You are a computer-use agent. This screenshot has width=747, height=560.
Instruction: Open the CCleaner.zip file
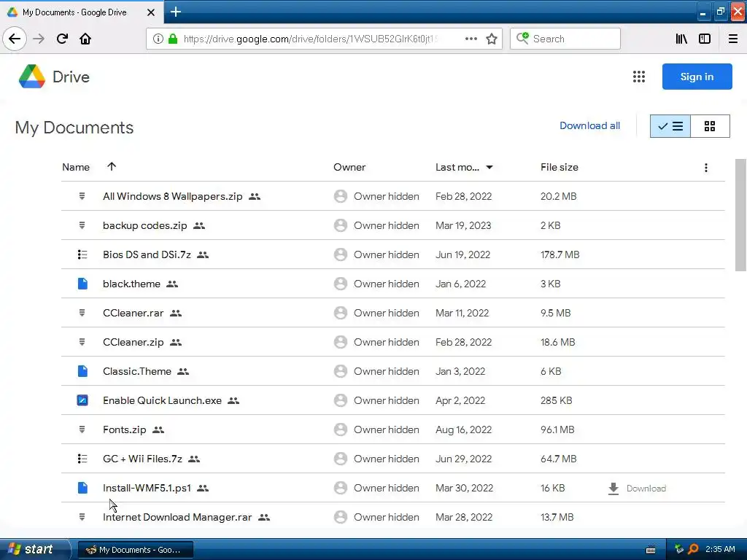click(133, 342)
